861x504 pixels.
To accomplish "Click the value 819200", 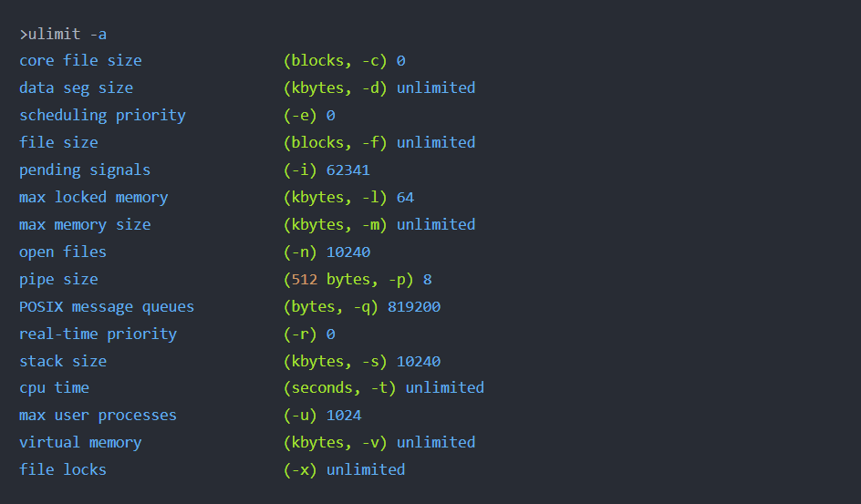I will pos(414,306).
